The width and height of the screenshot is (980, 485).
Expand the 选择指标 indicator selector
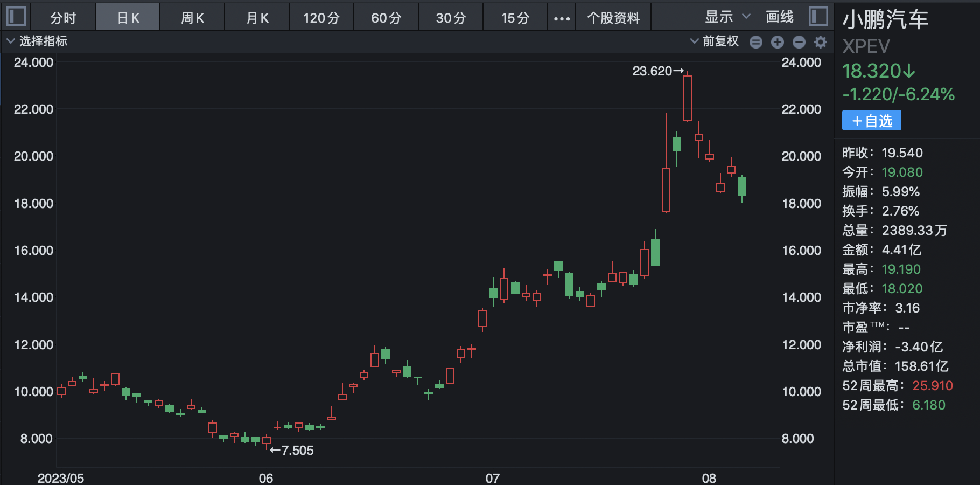click(37, 41)
